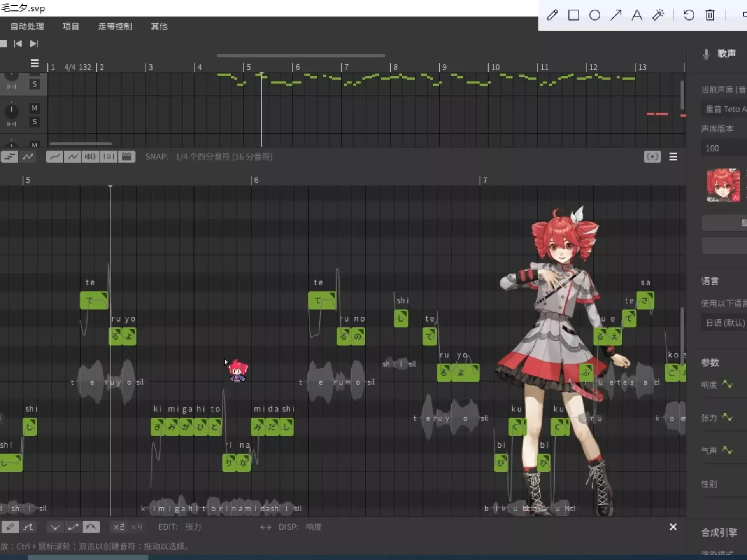Open the 走带控制 menu
747x560 pixels.
click(x=115, y=26)
